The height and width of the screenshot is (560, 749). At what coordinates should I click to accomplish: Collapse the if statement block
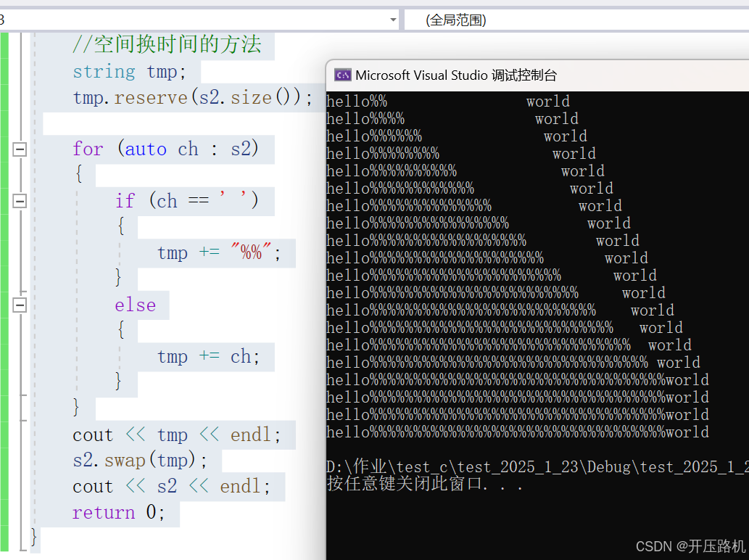20,200
